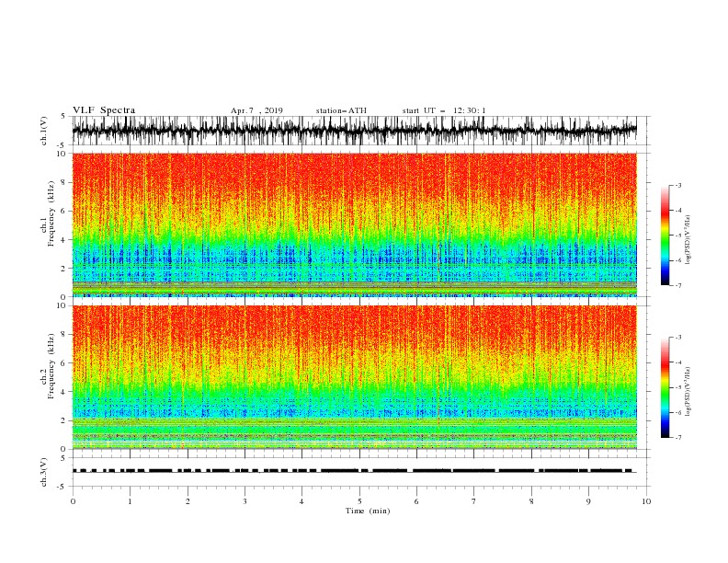The image size is (728, 563).
Task: Click the ch.1 colorbar 'log(PSD)(V²/Hz)' label
Action: pyautogui.click(x=688, y=240)
